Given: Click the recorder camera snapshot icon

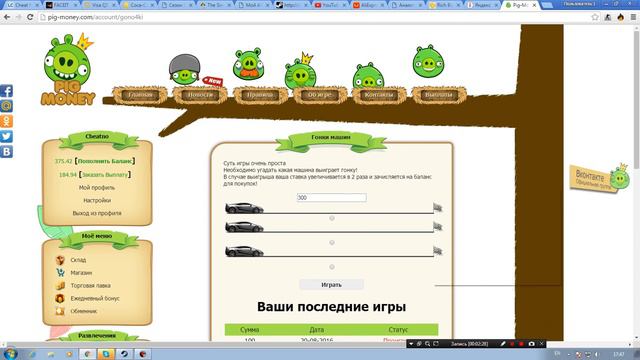Looking at the screenshot, I should point(531,344).
